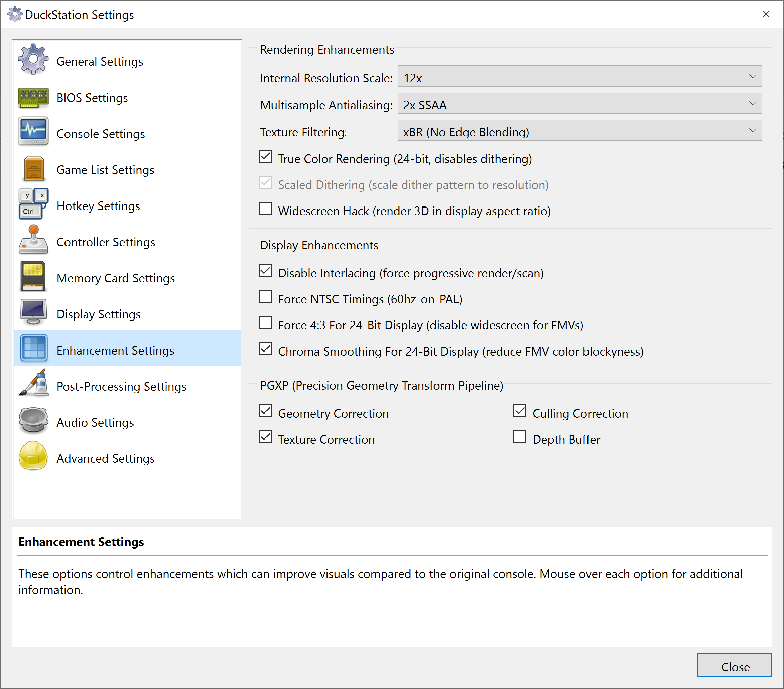Select Hotkey Settings entry
Screen dimensions: 784x689
(98, 206)
